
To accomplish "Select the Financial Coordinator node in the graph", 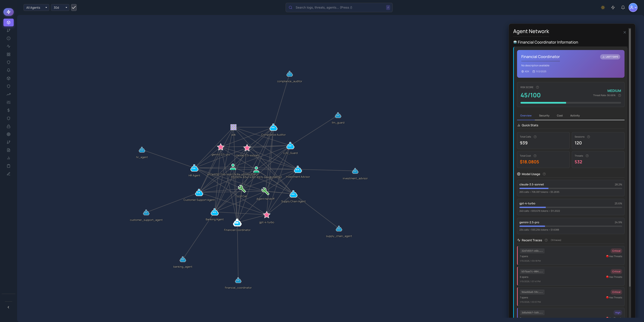I will coord(237,223).
